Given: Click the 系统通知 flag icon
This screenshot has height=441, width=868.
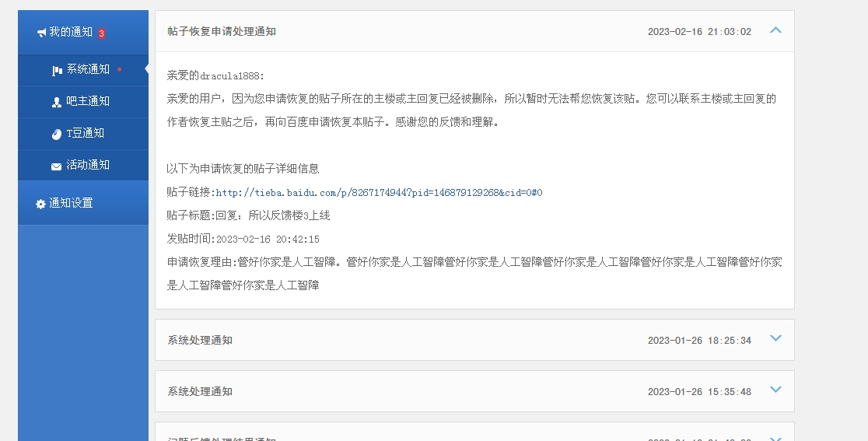Looking at the screenshot, I should (57, 70).
